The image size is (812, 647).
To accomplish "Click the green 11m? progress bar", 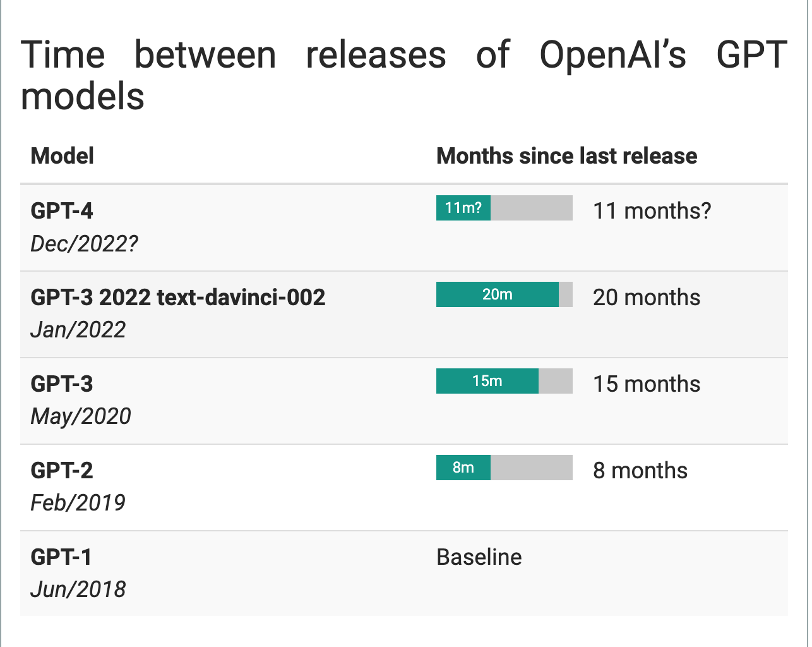I will pos(463,208).
